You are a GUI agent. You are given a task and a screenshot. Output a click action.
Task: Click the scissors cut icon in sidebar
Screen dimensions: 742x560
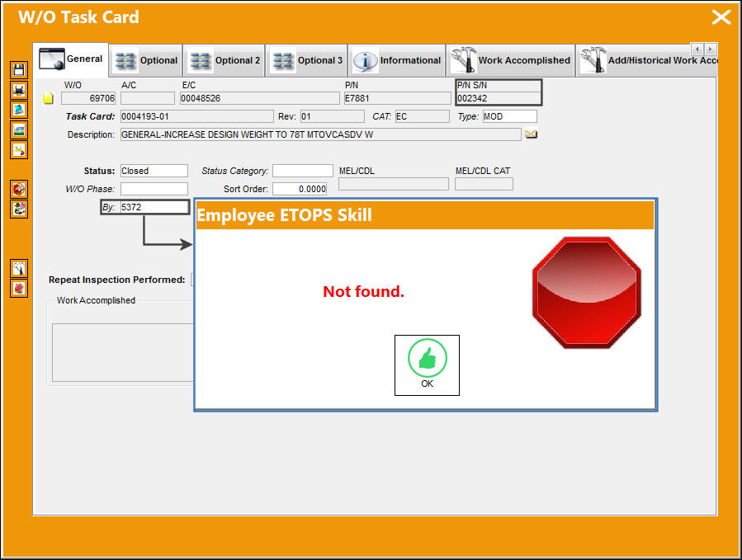point(19,149)
